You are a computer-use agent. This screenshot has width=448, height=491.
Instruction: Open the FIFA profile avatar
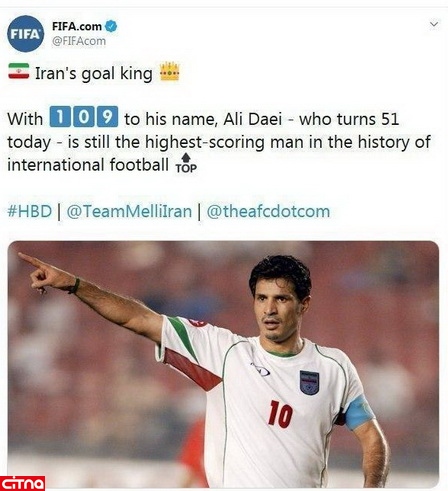point(25,33)
